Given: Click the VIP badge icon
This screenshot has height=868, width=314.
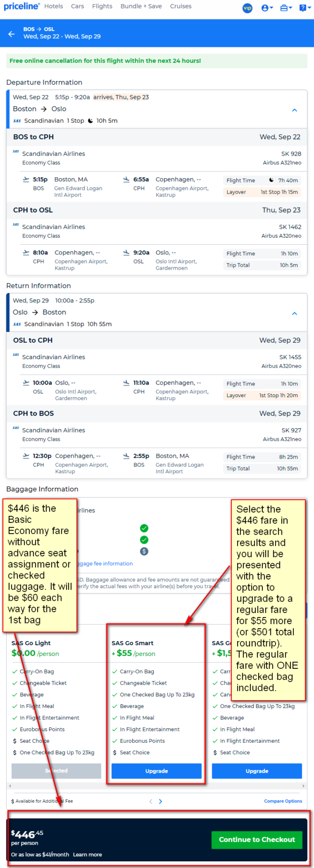Looking at the screenshot, I should [x=247, y=8].
